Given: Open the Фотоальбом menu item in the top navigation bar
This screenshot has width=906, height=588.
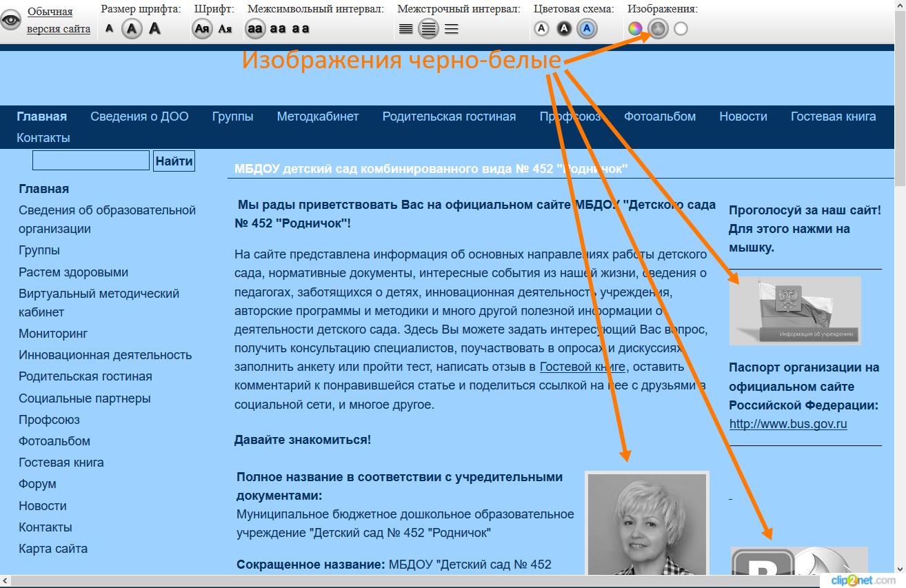Looking at the screenshot, I should (x=660, y=116).
